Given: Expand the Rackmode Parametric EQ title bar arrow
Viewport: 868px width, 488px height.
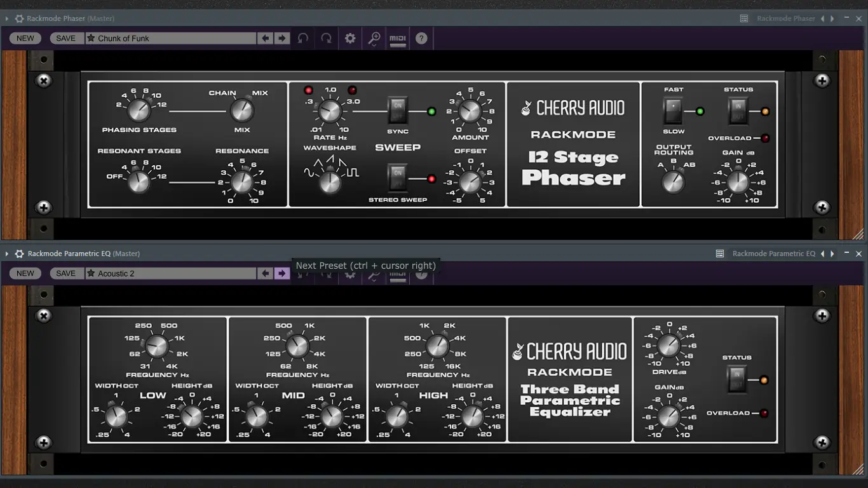Looking at the screenshot, I should pos(7,254).
